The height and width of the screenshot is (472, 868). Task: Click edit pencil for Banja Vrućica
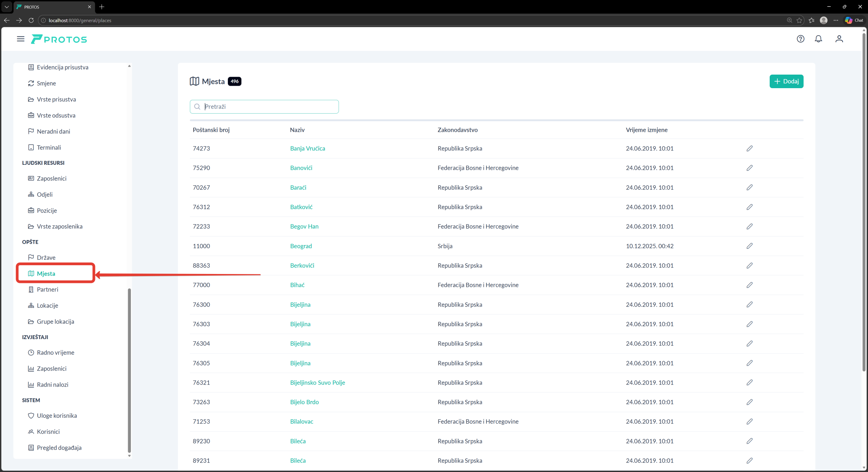749,149
